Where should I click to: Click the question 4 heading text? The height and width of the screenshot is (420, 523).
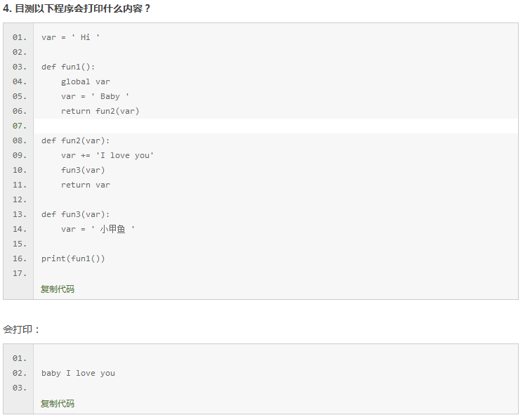point(77,8)
